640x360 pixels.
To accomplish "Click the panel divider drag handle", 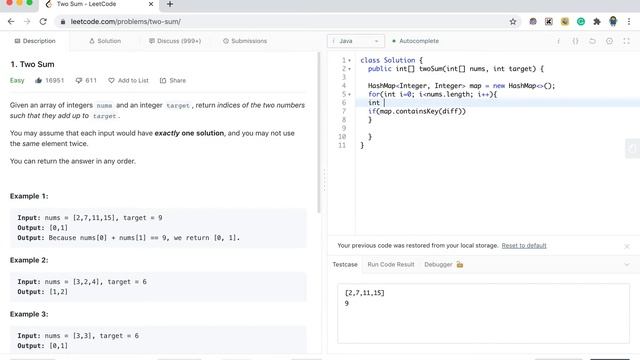I will point(324,180).
